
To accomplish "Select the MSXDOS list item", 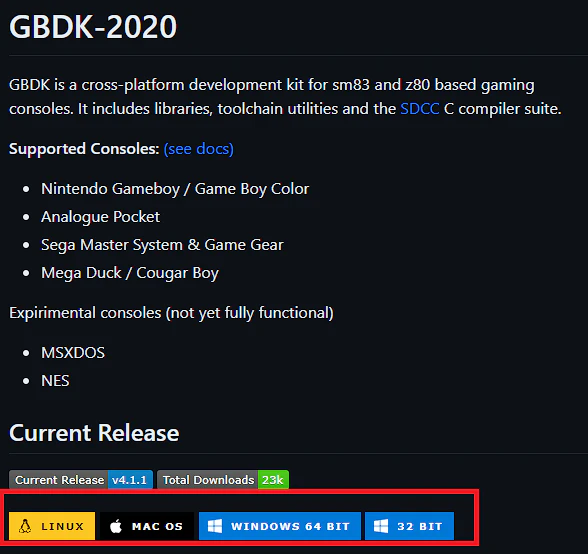I will point(73,353).
